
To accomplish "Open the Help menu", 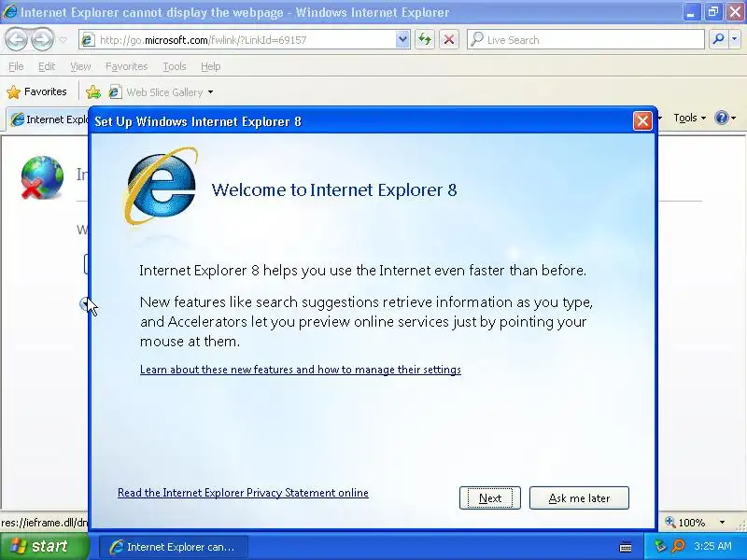I will pyautogui.click(x=210, y=66).
